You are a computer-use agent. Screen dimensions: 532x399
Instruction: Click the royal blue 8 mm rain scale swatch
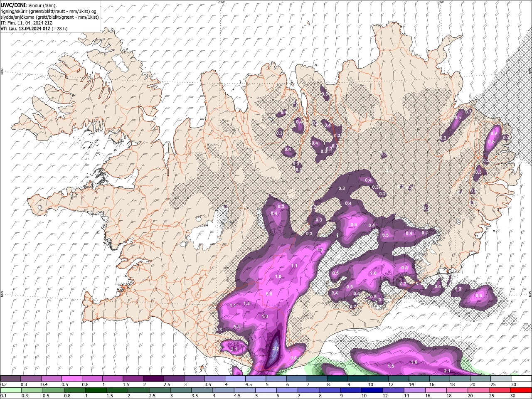point(330,390)
